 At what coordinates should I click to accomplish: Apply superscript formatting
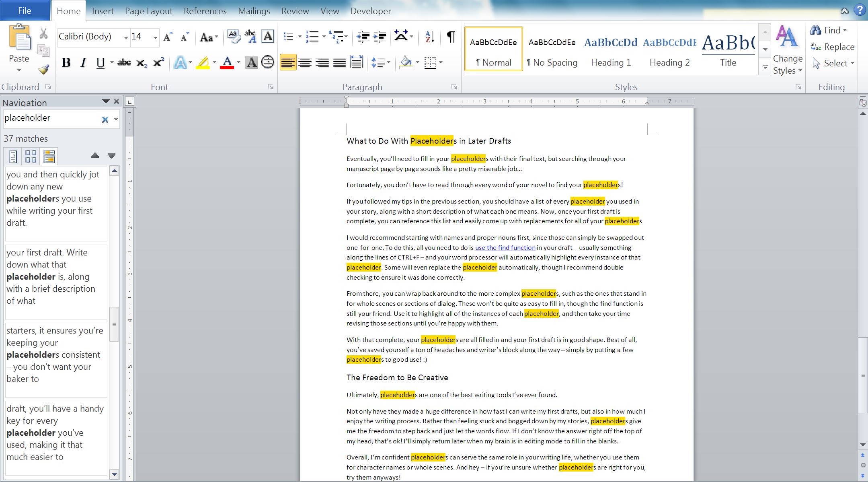coord(159,62)
